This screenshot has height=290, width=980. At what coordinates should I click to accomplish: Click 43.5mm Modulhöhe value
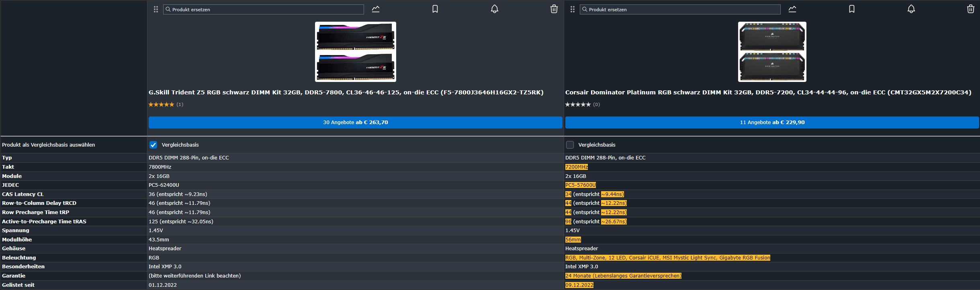[x=159, y=240]
